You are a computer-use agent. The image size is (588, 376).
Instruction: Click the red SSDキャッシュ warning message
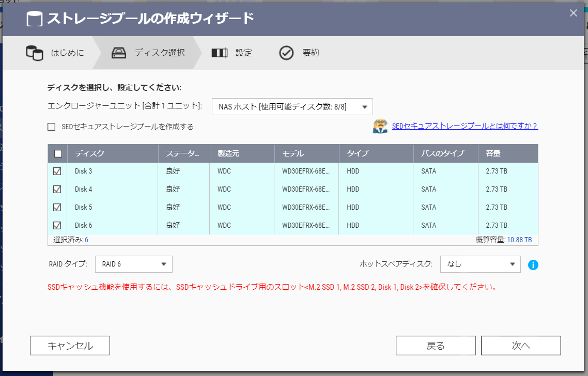pyautogui.click(x=273, y=287)
